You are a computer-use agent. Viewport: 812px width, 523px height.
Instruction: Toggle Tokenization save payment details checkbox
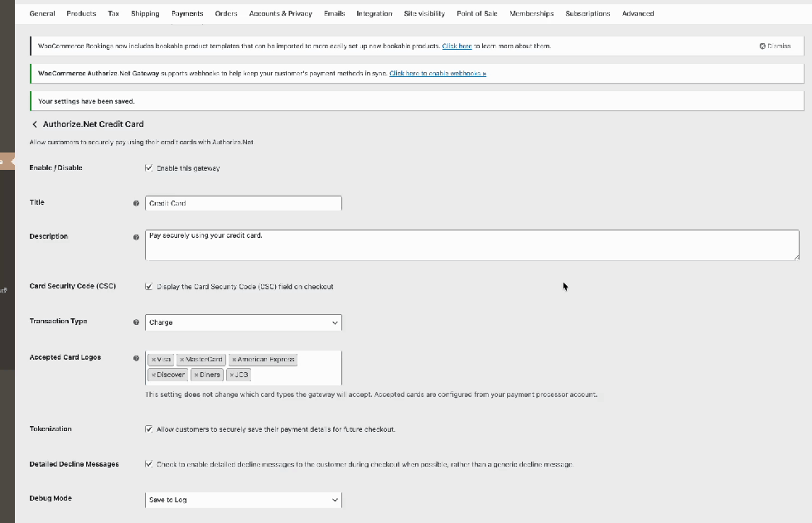[x=148, y=429]
